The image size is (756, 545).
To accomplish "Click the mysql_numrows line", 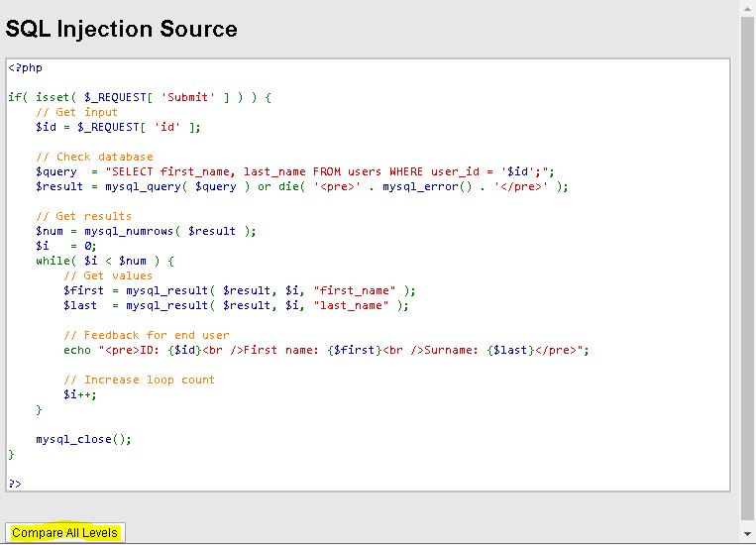I will point(146,231).
